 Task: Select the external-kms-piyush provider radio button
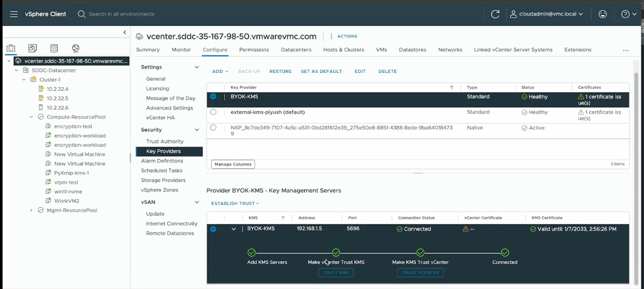click(x=213, y=112)
